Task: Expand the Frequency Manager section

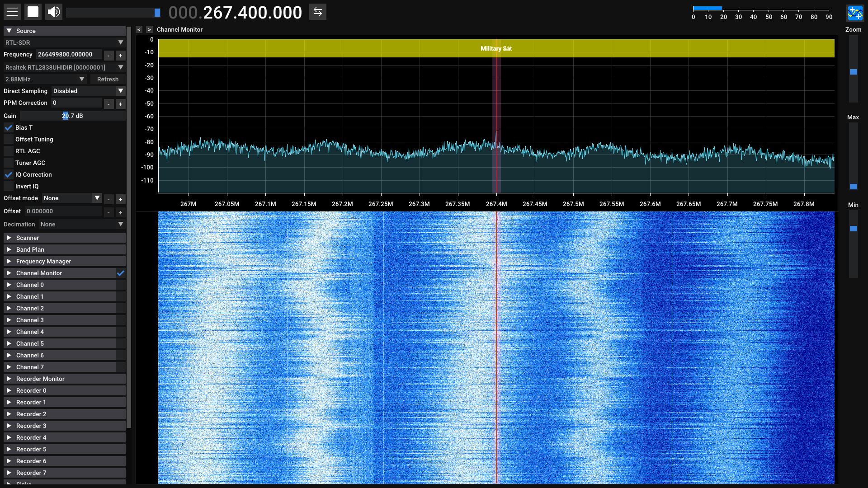Action: click(43, 261)
